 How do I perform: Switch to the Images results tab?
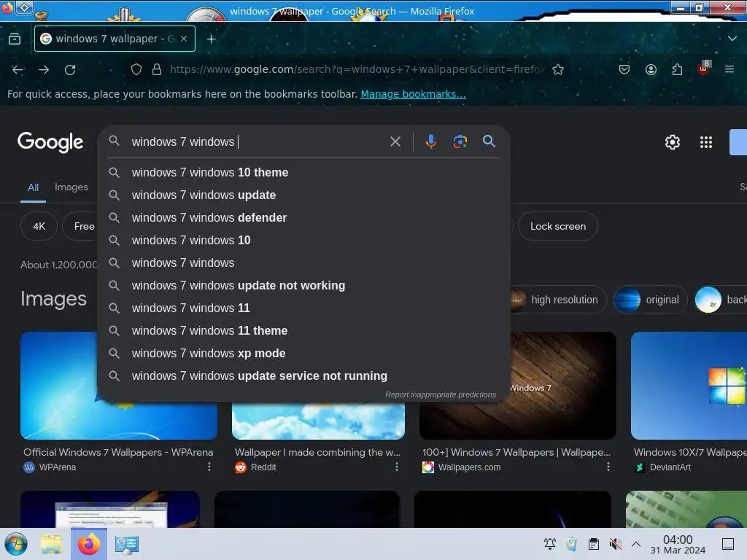pyautogui.click(x=71, y=187)
